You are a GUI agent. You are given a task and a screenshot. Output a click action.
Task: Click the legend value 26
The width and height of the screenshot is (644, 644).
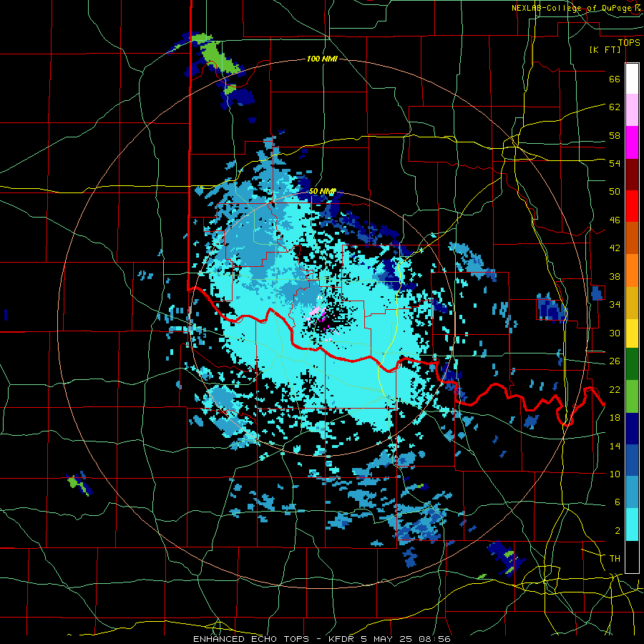pyautogui.click(x=615, y=361)
